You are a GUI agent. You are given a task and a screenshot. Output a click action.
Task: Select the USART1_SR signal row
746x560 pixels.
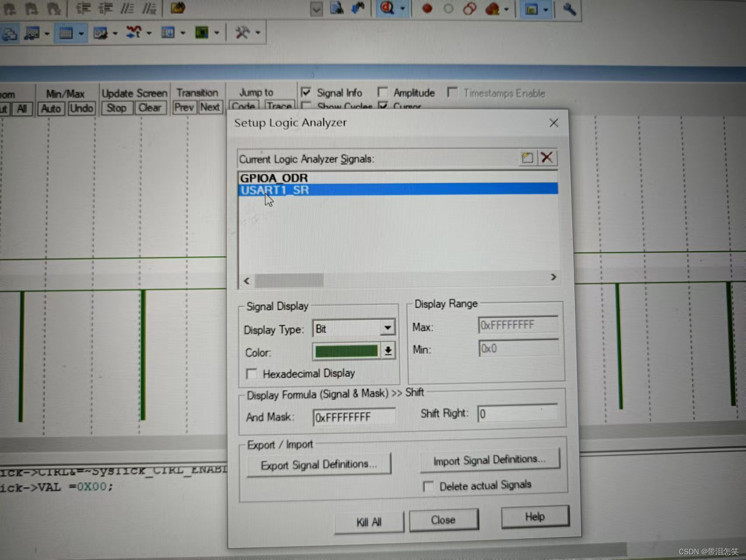(398, 189)
